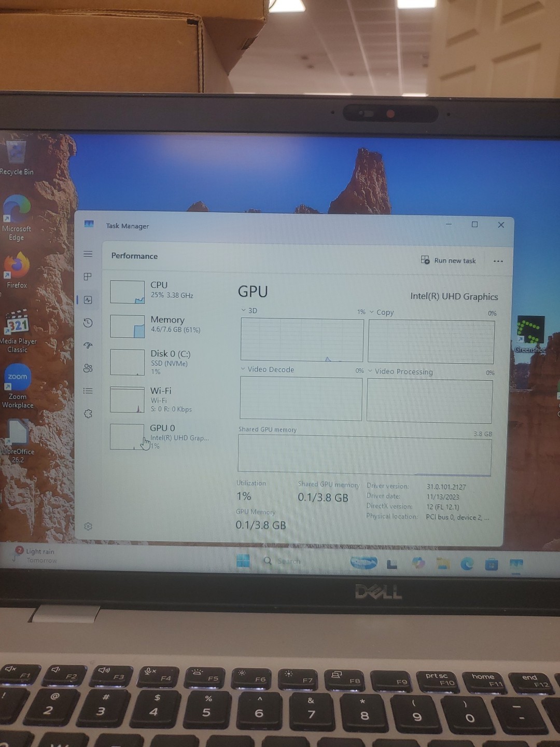Open the three-dot more options menu
The width and height of the screenshot is (560, 747).
tap(498, 261)
